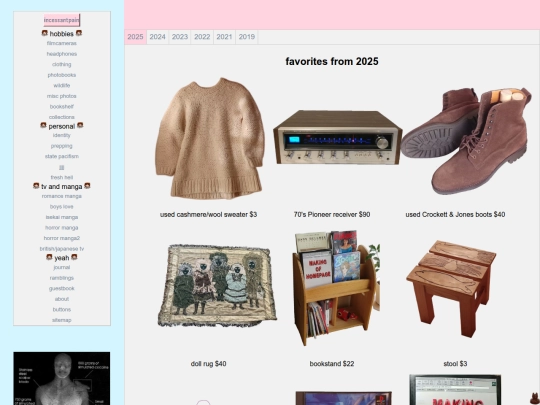The image size is (540, 405).
Task: Click the 'hobbies' section heading
Action: pos(62,34)
